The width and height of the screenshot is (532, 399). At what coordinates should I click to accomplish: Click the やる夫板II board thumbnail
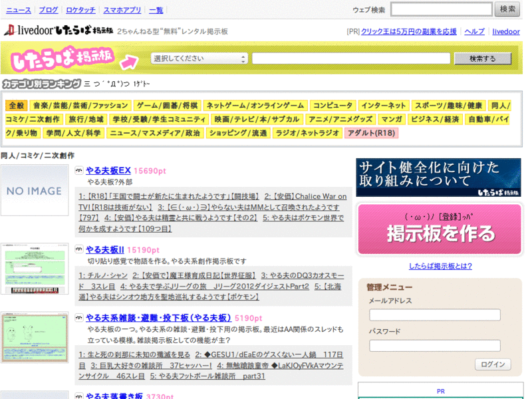[35, 269]
